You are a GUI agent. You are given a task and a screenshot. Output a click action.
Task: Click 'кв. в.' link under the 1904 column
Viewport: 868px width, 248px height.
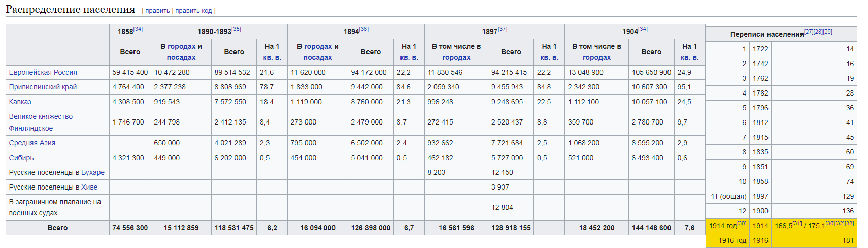(x=689, y=57)
